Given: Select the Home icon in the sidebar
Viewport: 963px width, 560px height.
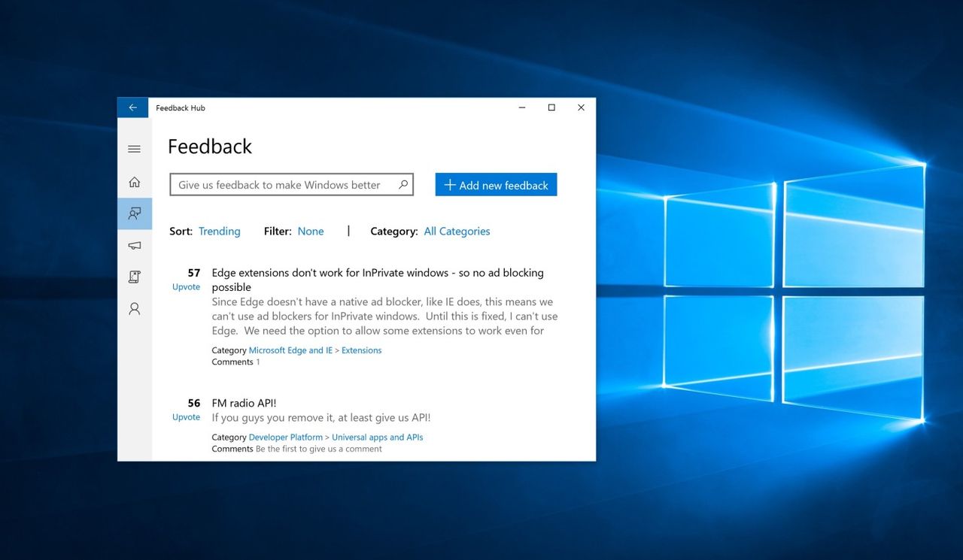Looking at the screenshot, I should pyautogui.click(x=134, y=181).
